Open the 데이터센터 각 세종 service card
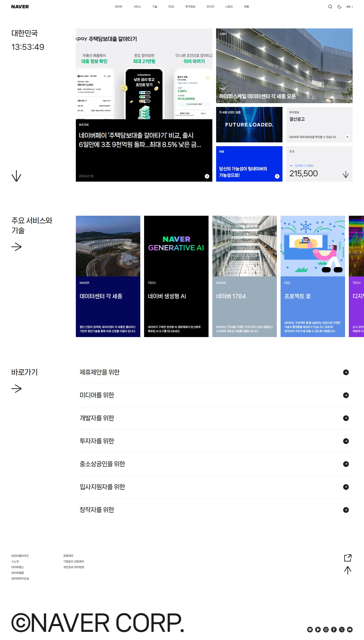 point(108,276)
